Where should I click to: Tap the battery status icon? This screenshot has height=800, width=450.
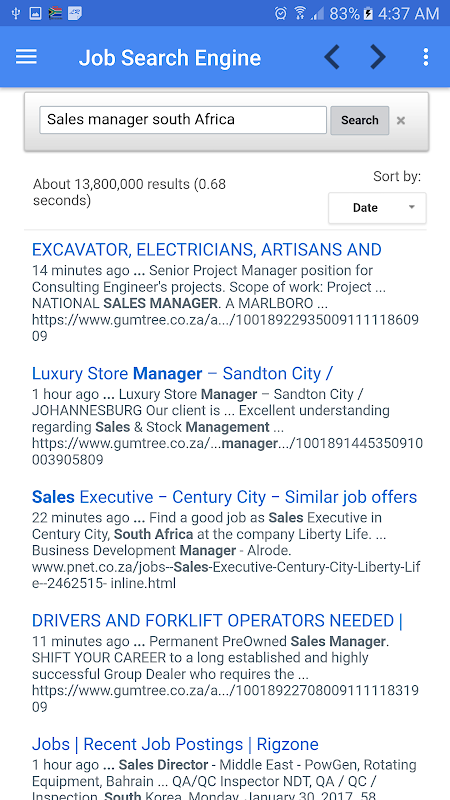point(368,13)
